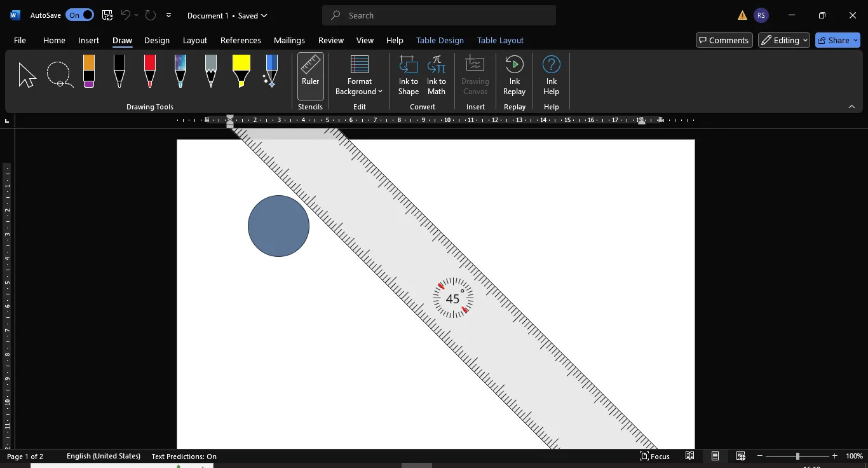Click the blue circle shape
This screenshot has height=468, width=868.
click(x=278, y=226)
